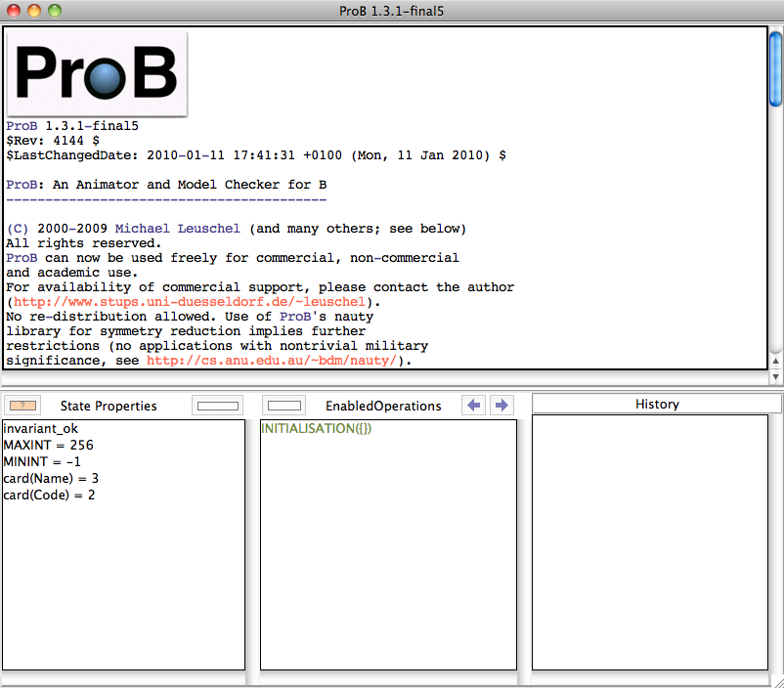Viewport: 784px width, 689px height.
Task: Click the green zoom window button
Action: click(55, 11)
